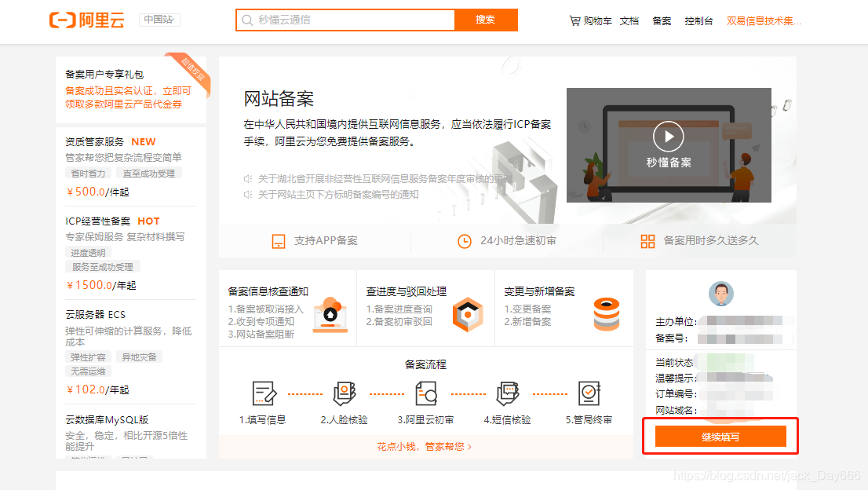The image size is (868, 490).
Task: Click the 1.变更备案 entry
Action: (527, 309)
